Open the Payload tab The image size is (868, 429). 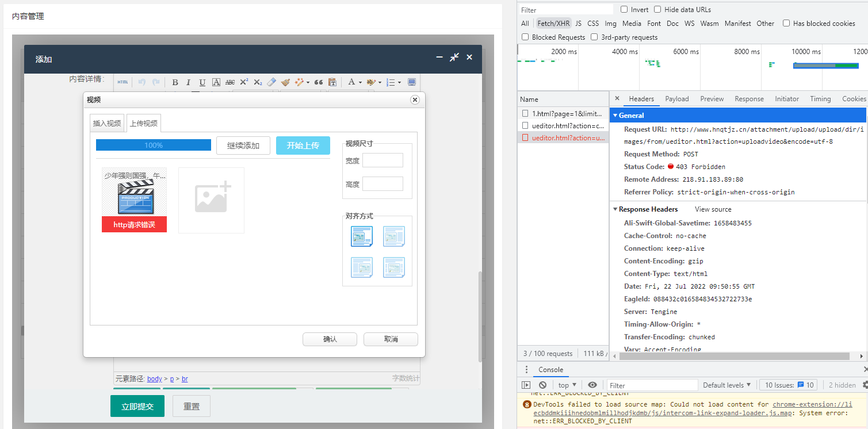pos(676,98)
